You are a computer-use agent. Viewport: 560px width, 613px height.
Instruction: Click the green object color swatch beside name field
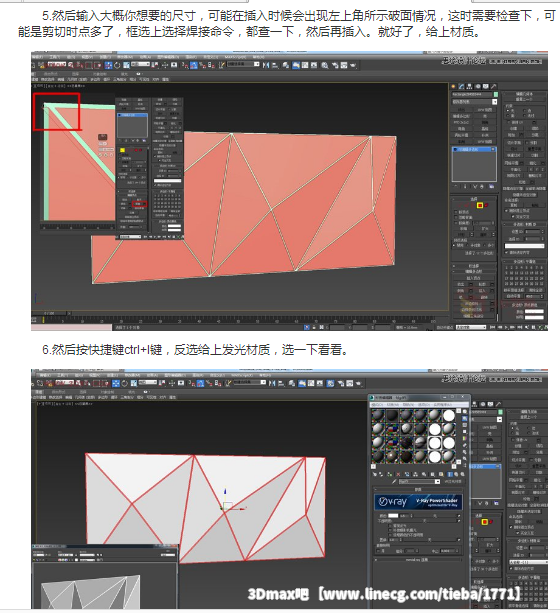click(496, 94)
